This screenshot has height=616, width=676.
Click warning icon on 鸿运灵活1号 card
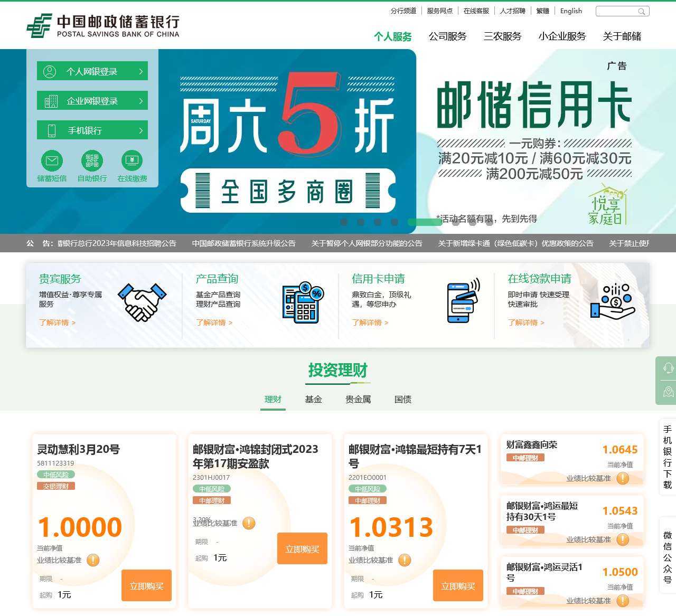623,601
